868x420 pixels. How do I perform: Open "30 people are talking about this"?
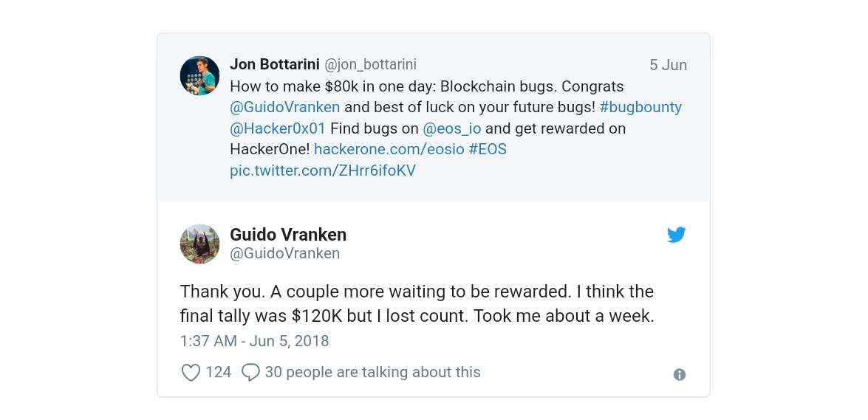point(372,372)
